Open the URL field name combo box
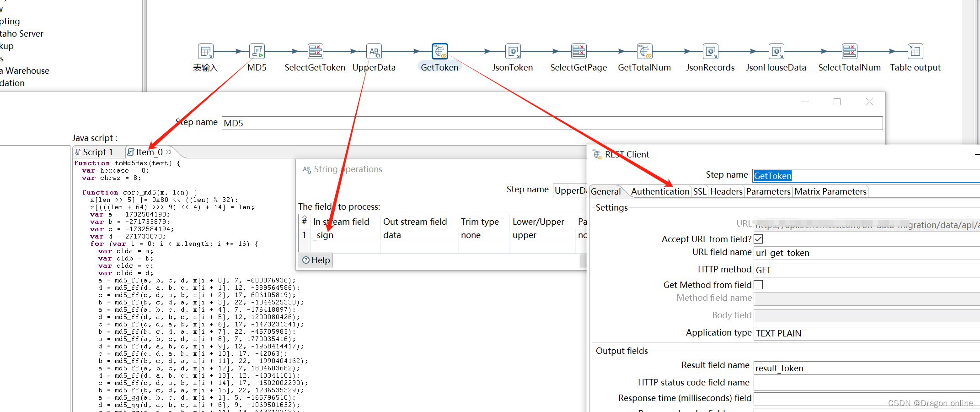This screenshot has width=980, height=412. 867,253
